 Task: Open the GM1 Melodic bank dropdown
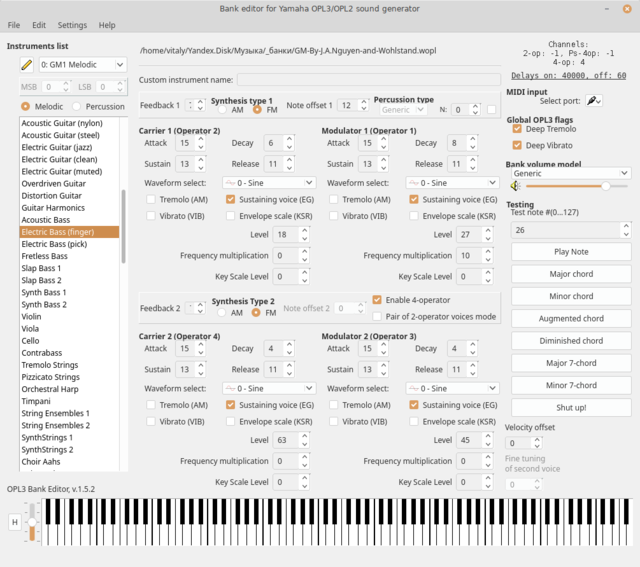pyautogui.click(x=83, y=64)
